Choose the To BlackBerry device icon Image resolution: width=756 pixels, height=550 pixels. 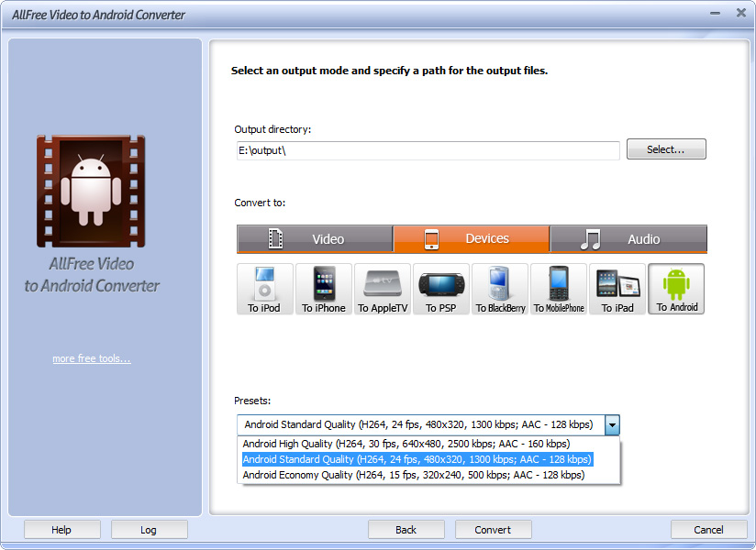500,289
